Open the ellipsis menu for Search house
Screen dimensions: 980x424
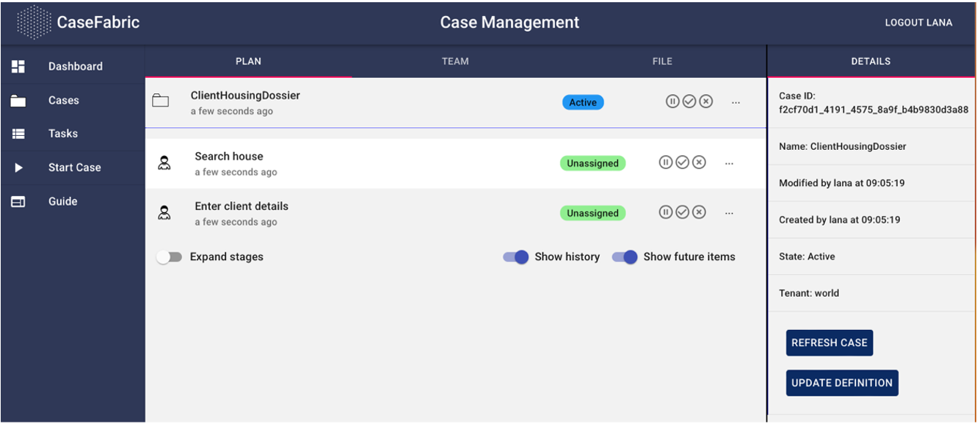pyautogui.click(x=729, y=163)
